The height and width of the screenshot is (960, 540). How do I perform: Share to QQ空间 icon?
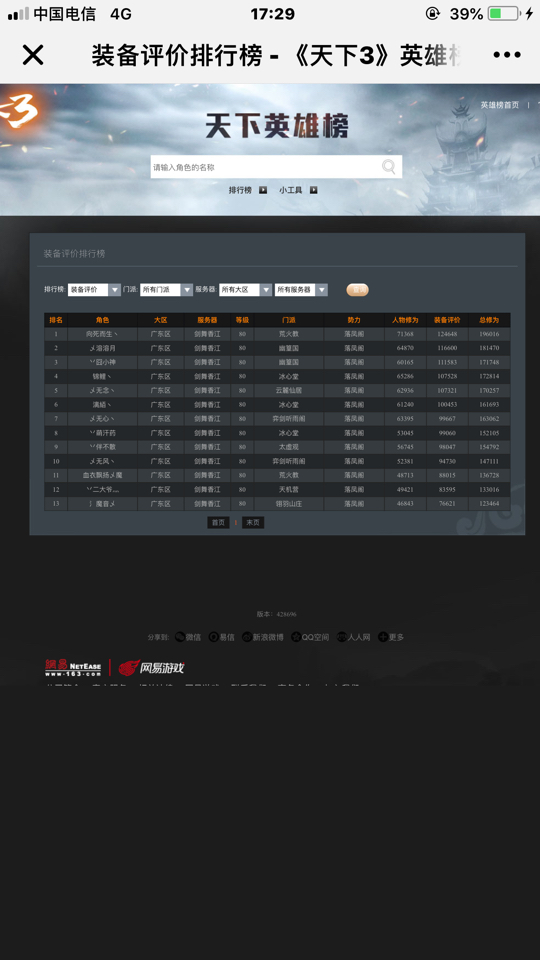tap(296, 637)
